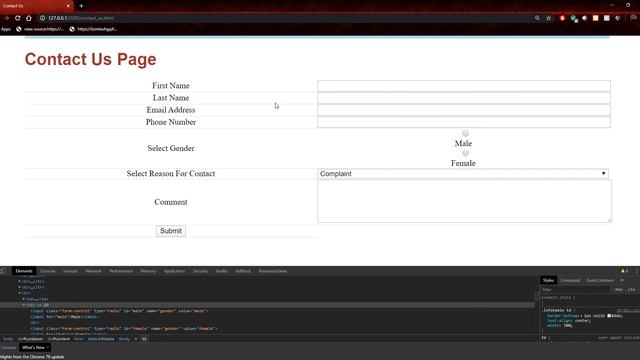
Task: Switch to the DevTools Network tab
Action: 93,271
